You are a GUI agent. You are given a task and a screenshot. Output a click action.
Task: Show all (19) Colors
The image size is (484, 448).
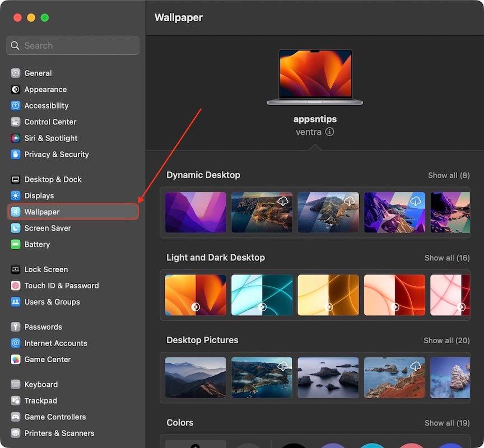pos(447,423)
